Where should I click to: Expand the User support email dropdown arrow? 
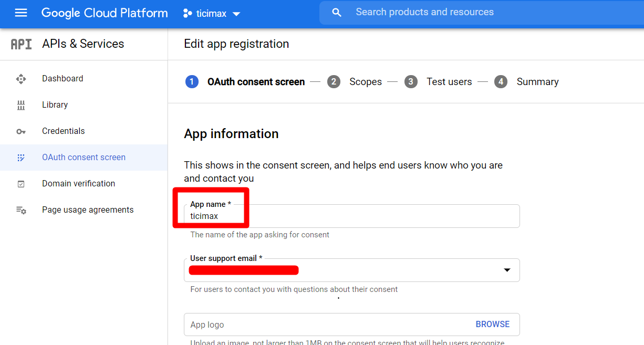[x=507, y=270]
